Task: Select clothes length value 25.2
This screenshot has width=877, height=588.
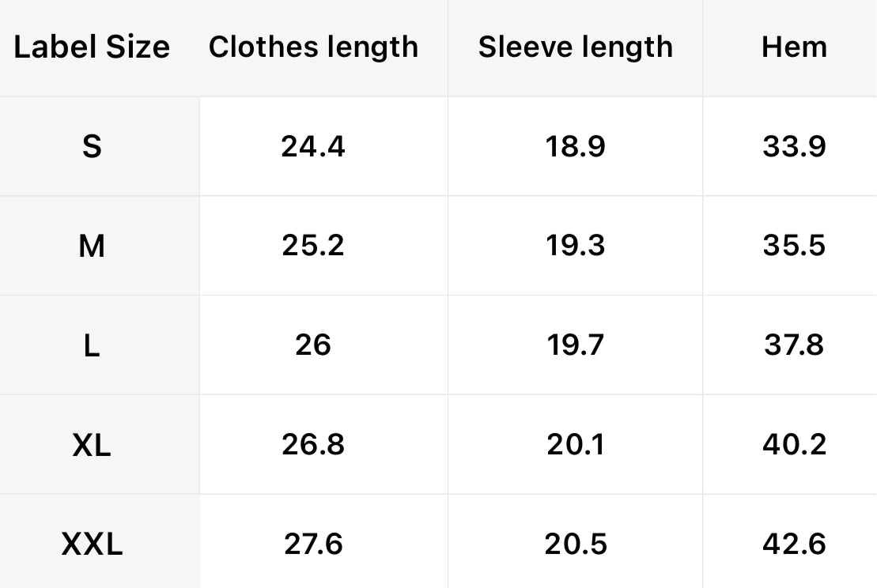Action: [313, 246]
